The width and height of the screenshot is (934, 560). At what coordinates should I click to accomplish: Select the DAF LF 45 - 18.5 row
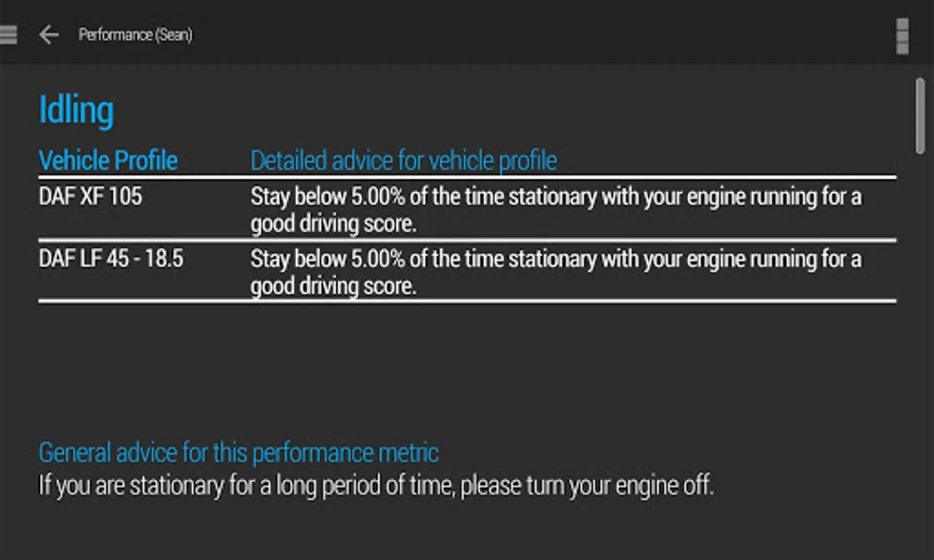tap(111, 258)
